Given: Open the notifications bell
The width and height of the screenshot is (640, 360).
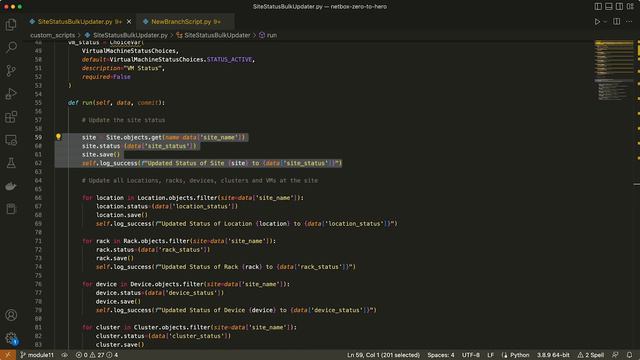Looking at the screenshot, I should [x=629, y=355].
